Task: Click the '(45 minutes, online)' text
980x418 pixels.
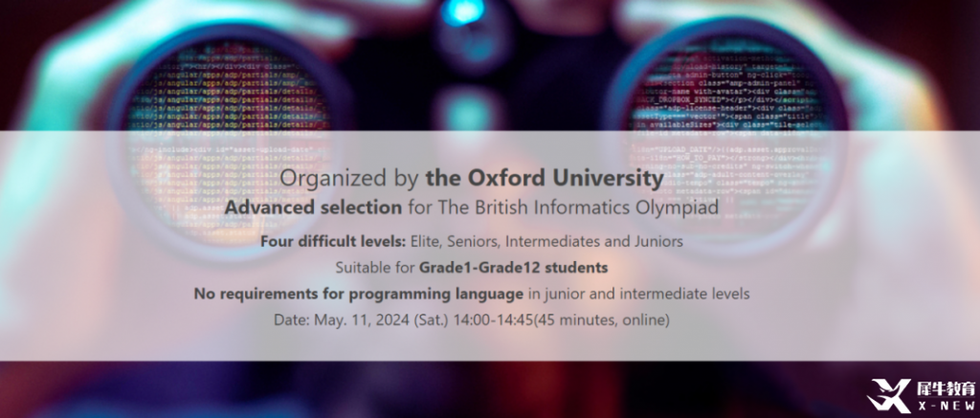Action: pyautogui.click(x=601, y=319)
